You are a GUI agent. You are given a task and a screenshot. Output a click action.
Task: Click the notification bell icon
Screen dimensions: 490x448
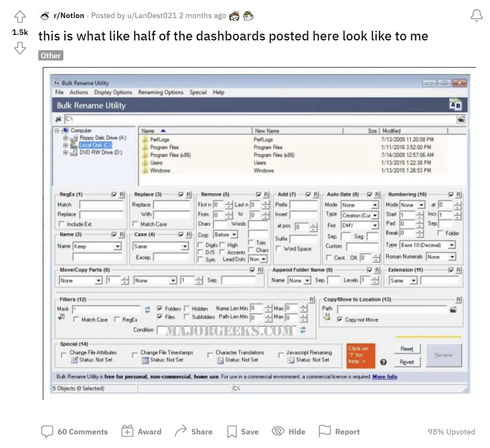click(476, 16)
